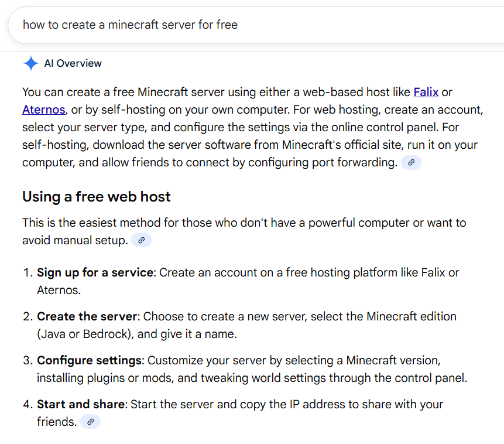Open the Falix link

[426, 92]
